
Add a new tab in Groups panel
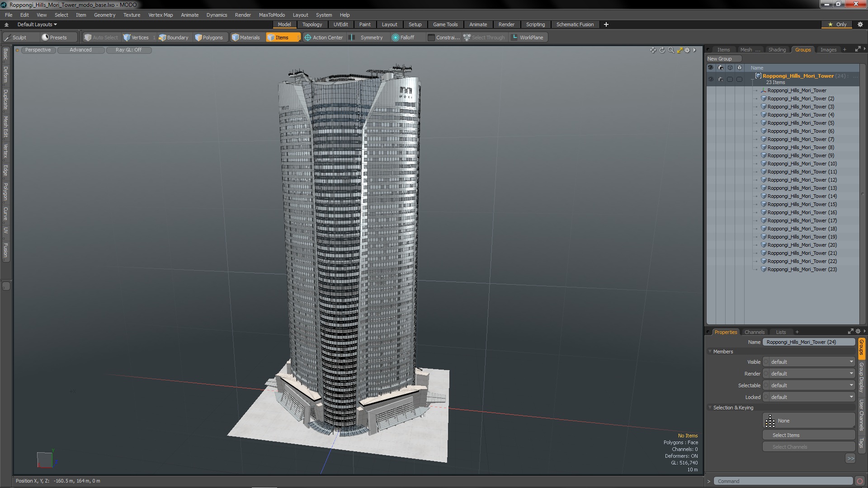point(844,50)
